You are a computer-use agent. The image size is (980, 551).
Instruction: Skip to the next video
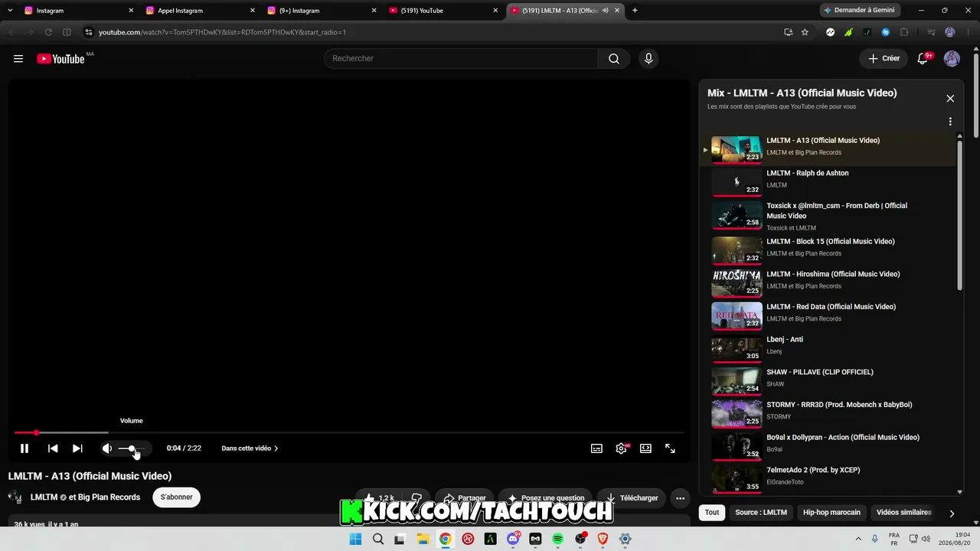(77, 448)
